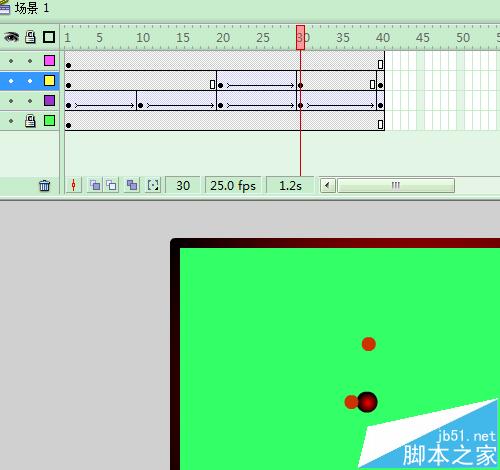Viewport: 500px width, 470px height.
Task: Toggle visibility dot of the yellow layer
Action: 11,81
